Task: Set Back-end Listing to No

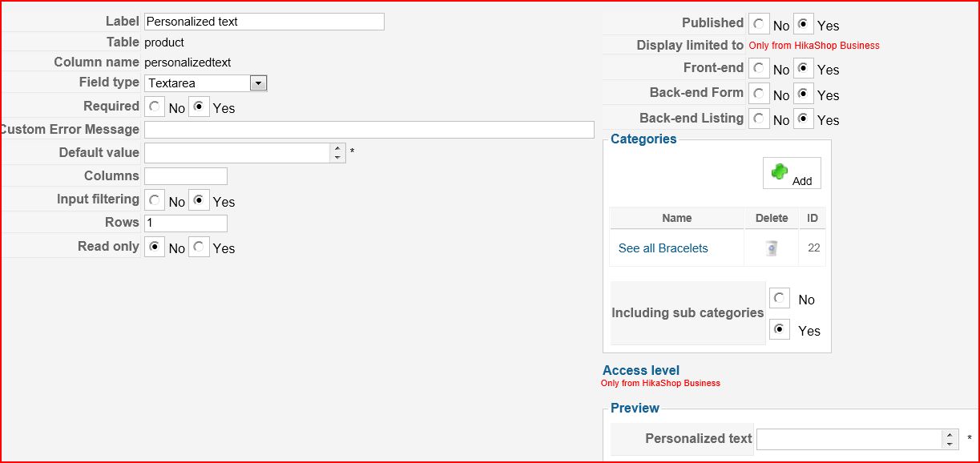Action: [x=759, y=119]
